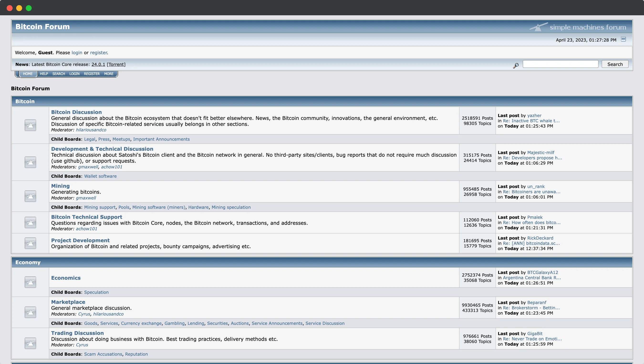This screenshot has height=364, width=644.
Task: Click the Trading Discussion board icon
Action: tap(30, 343)
